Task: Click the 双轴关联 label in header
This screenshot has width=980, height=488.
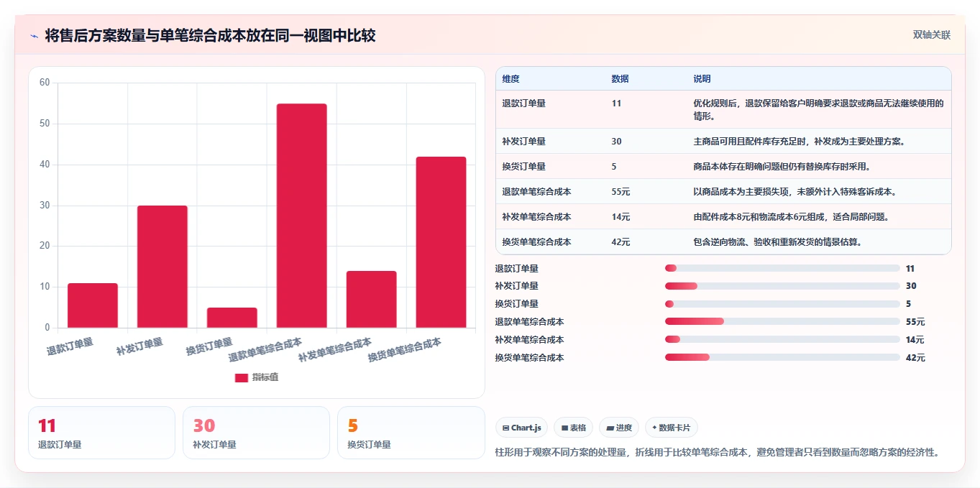Action: (932, 35)
